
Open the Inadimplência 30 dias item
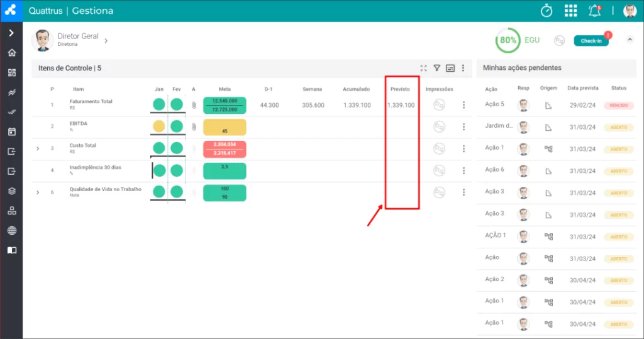(96, 167)
